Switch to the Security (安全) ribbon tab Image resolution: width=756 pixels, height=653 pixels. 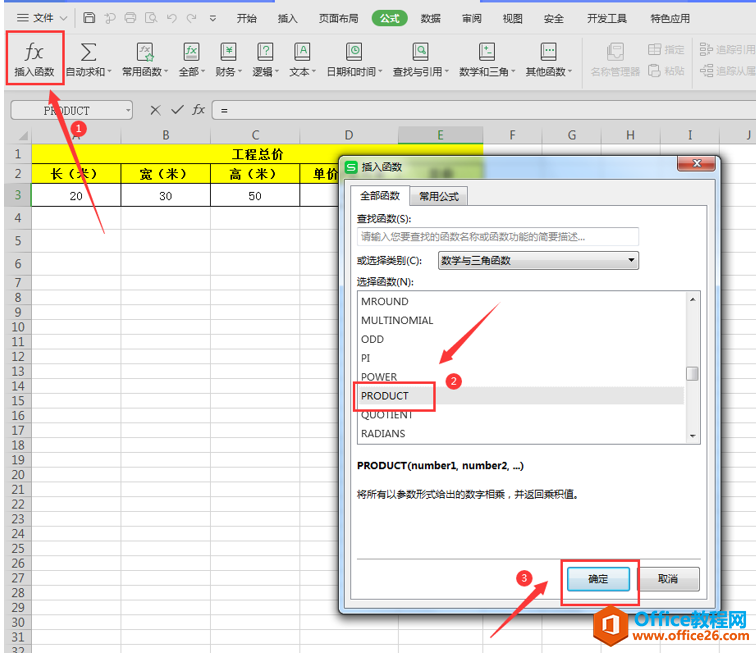coord(554,18)
